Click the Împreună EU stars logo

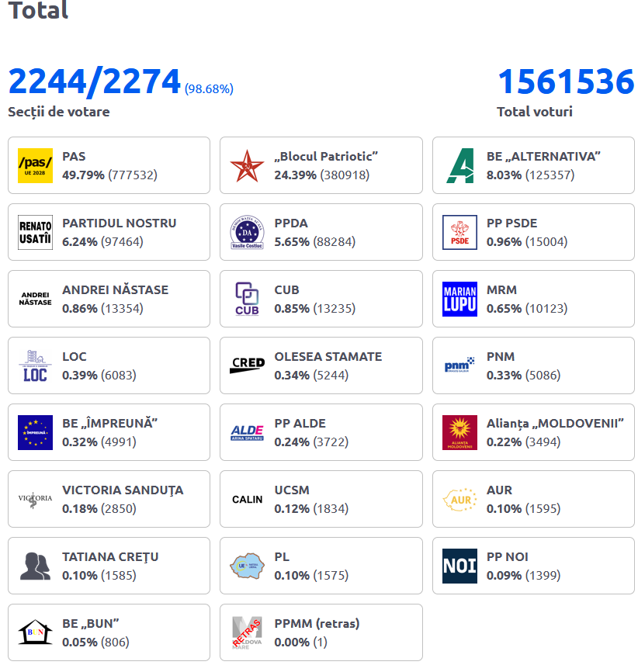35,432
